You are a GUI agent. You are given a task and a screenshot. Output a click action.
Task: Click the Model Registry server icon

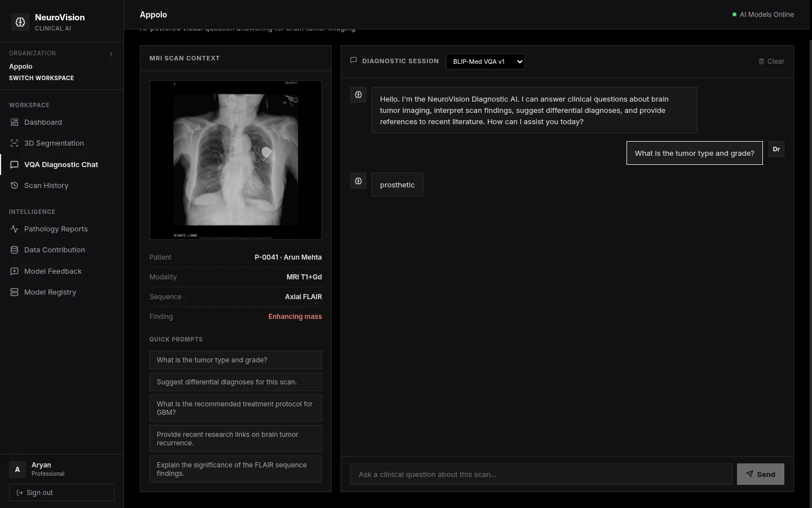click(14, 292)
